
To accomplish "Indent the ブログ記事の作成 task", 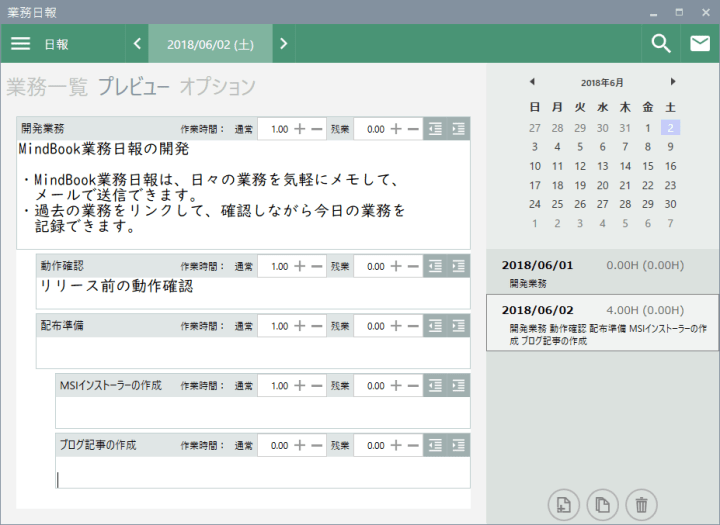I will click(x=458, y=446).
